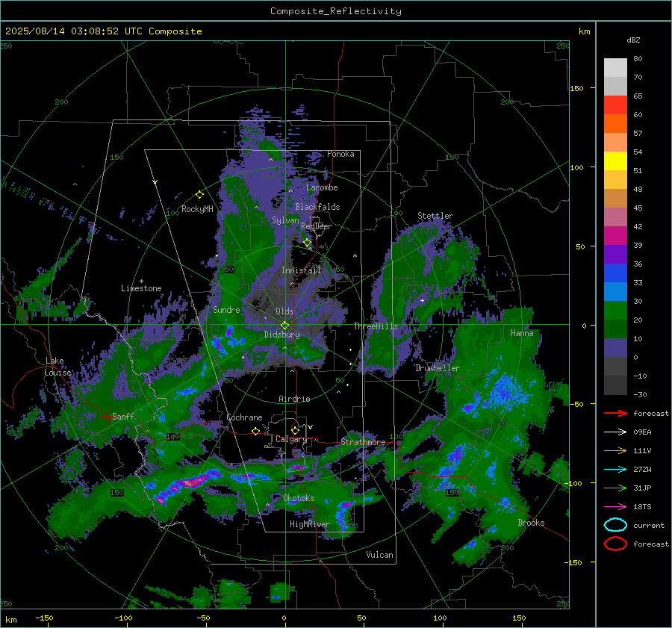Click the 39 dBZ purple color swatch
The image size is (672, 628).
coord(615,254)
